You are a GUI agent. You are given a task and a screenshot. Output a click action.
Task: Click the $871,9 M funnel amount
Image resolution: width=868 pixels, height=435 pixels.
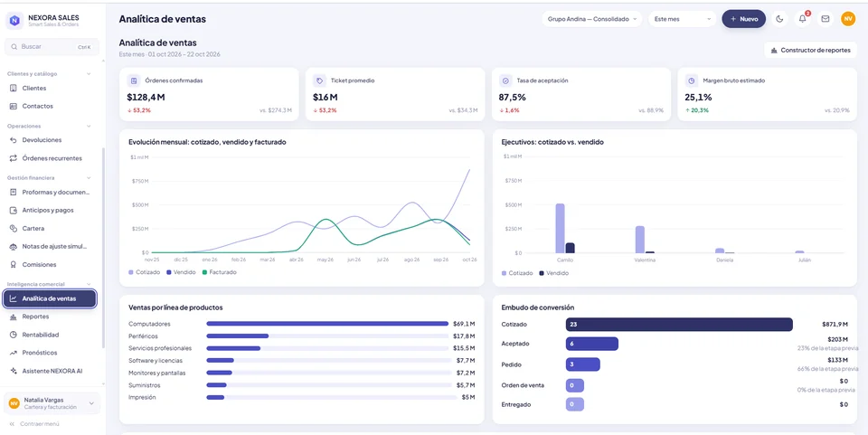pos(835,325)
